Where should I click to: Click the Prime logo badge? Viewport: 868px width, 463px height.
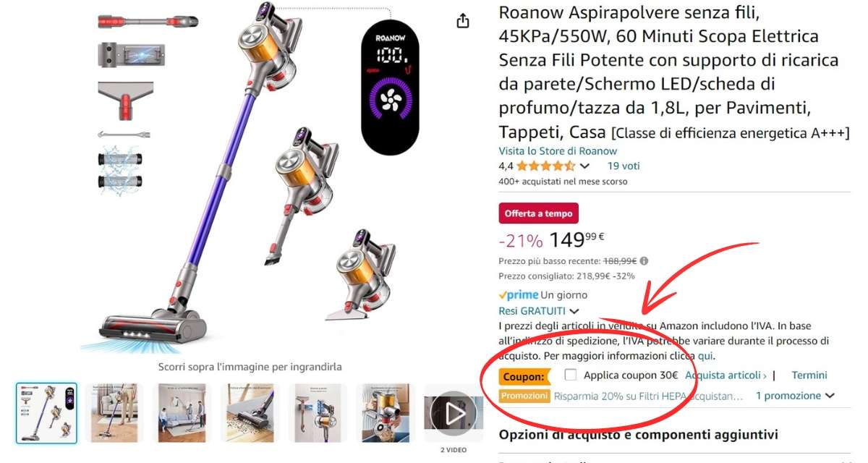pyautogui.click(x=519, y=295)
